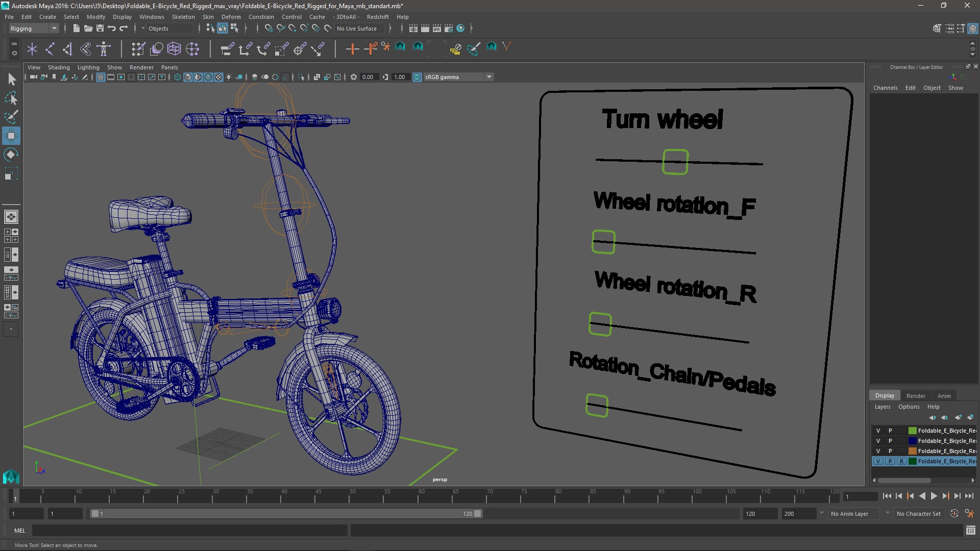
Task: Toggle visibility of green color layer
Action: click(878, 431)
